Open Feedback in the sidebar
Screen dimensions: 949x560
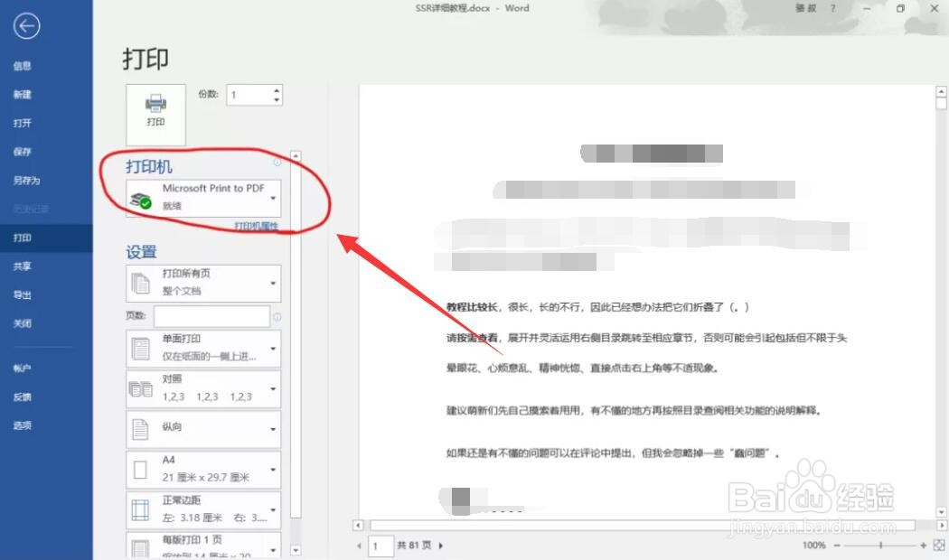23,397
